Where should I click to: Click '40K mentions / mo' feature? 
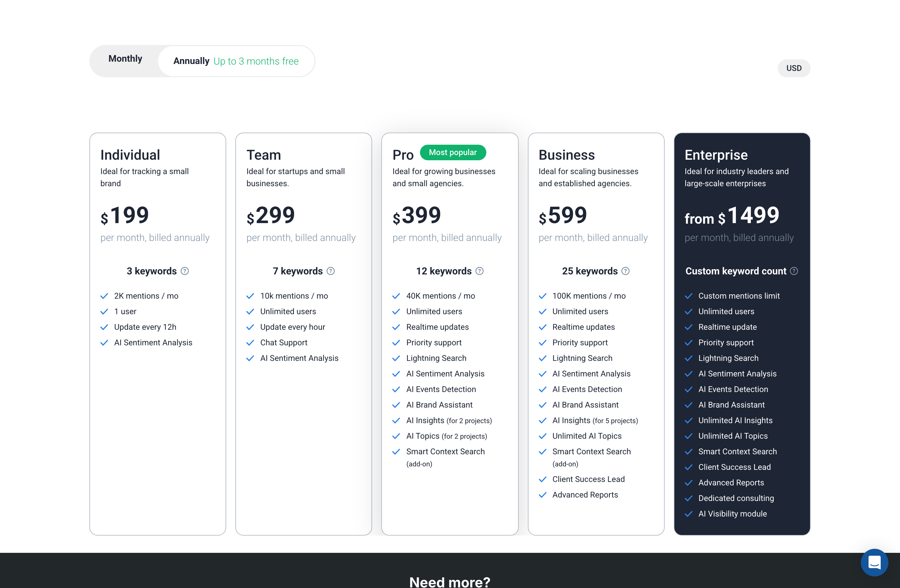coord(440,296)
